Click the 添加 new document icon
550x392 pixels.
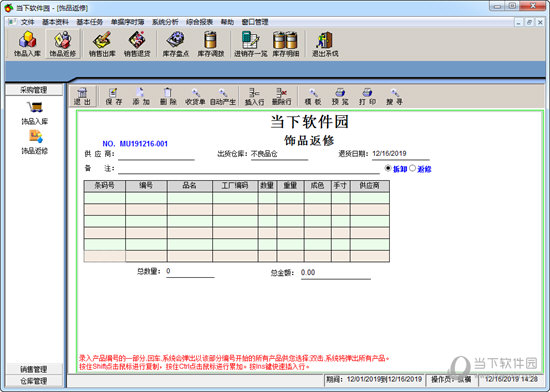pyautogui.click(x=141, y=96)
